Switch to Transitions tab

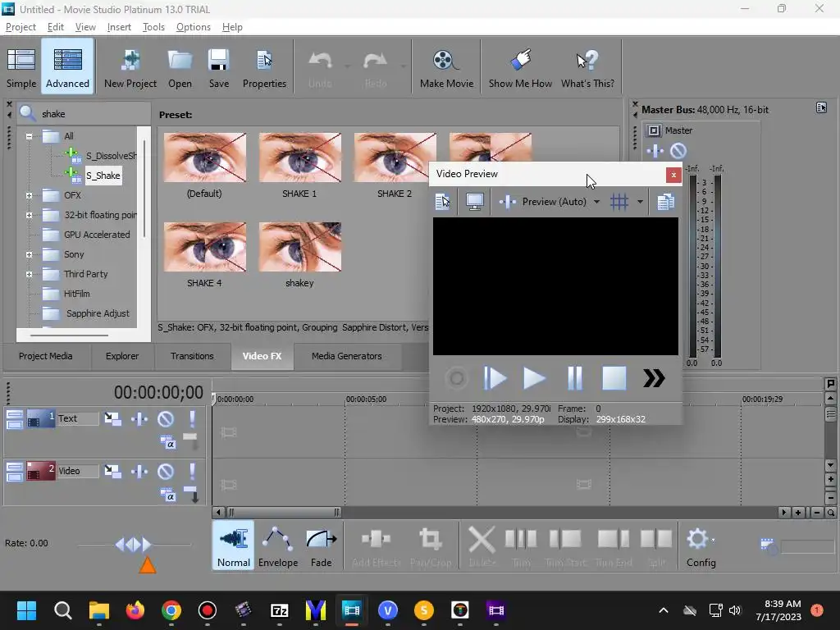point(192,356)
